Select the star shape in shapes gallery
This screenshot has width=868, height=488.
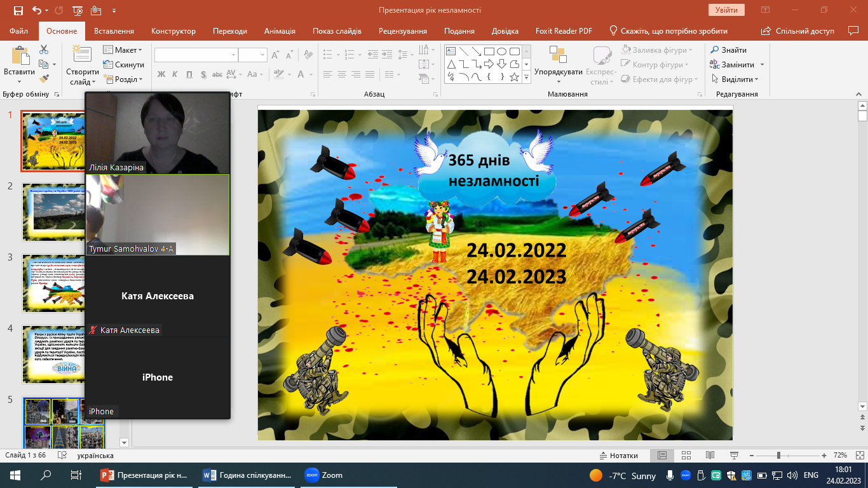[x=515, y=77]
